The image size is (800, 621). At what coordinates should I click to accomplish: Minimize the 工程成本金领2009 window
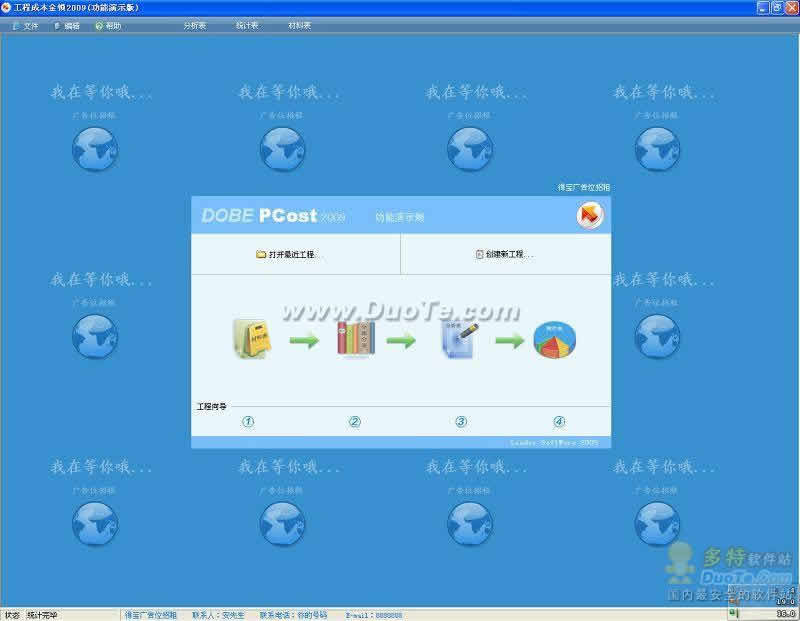(x=763, y=8)
